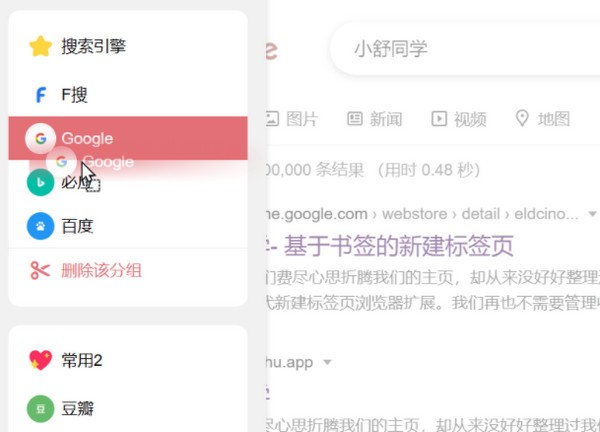Open the 基于书签的新建标签页 result title
Image resolution: width=600 pixels, height=432 pixels.
tap(398, 246)
